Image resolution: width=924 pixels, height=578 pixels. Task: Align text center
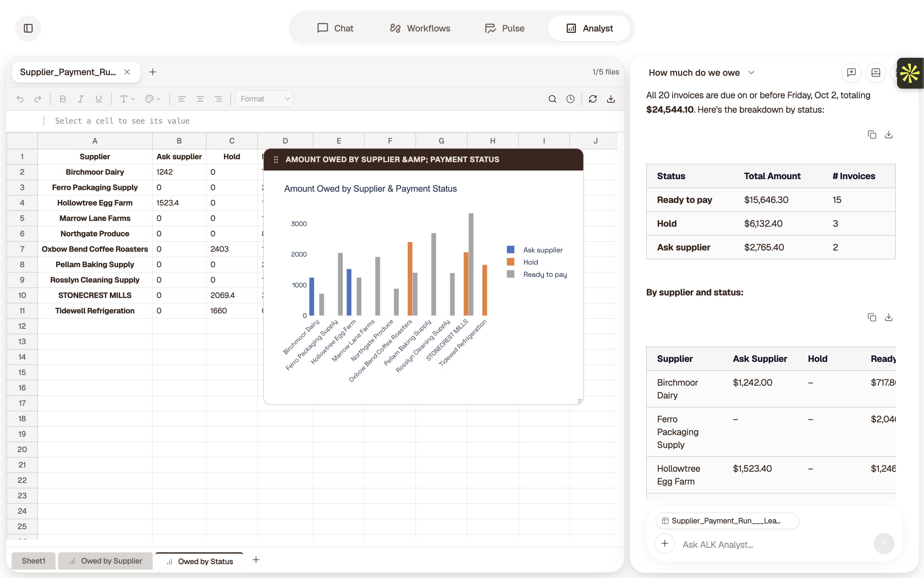(200, 99)
